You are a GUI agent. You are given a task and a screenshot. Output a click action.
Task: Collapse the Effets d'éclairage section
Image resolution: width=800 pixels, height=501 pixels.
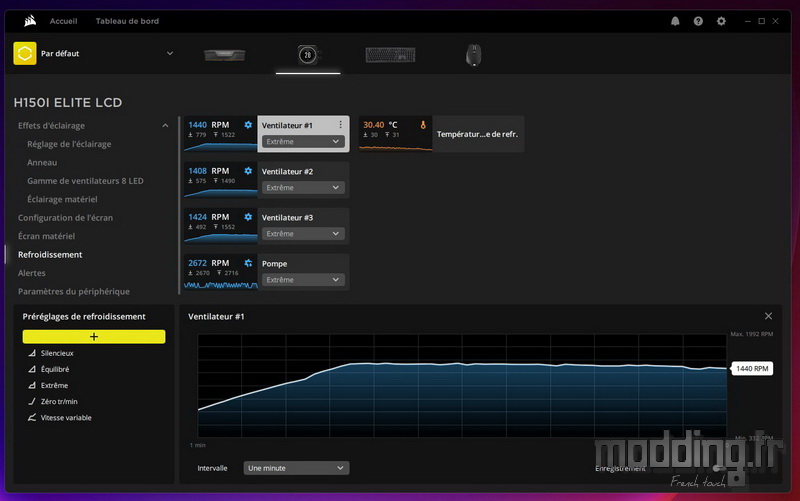click(x=165, y=126)
